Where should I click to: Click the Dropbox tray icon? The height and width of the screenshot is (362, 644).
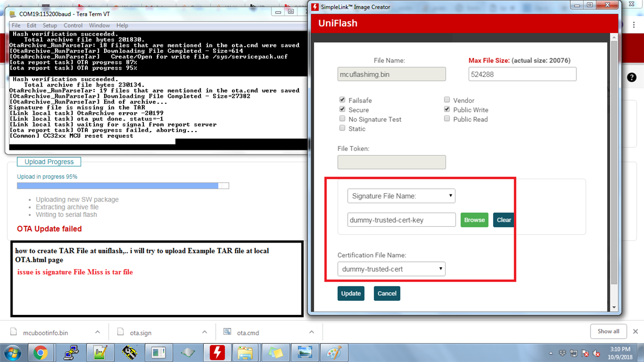[x=562, y=354]
